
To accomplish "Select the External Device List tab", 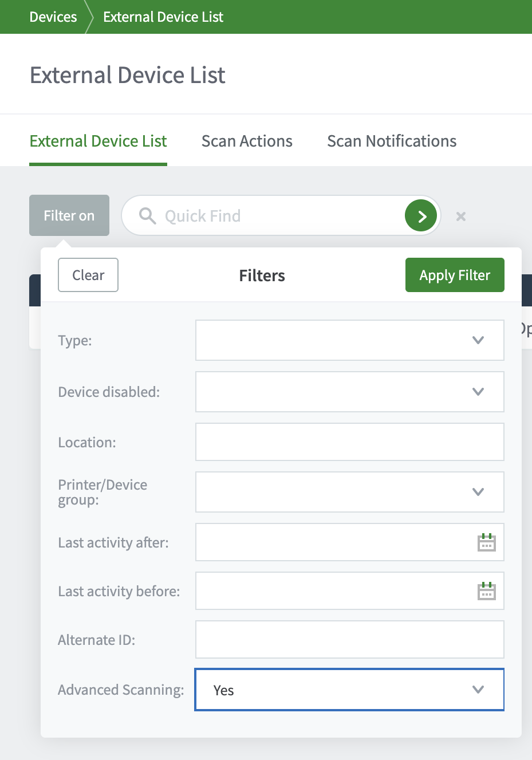I will point(98,141).
